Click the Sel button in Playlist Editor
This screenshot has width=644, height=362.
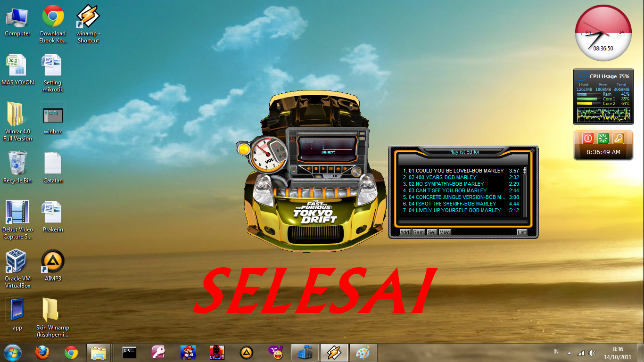pos(431,232)
